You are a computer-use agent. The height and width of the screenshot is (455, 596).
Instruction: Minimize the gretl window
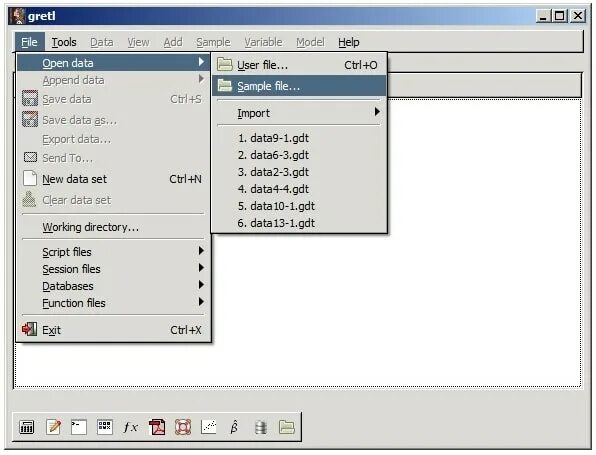[x=543, y=16]
